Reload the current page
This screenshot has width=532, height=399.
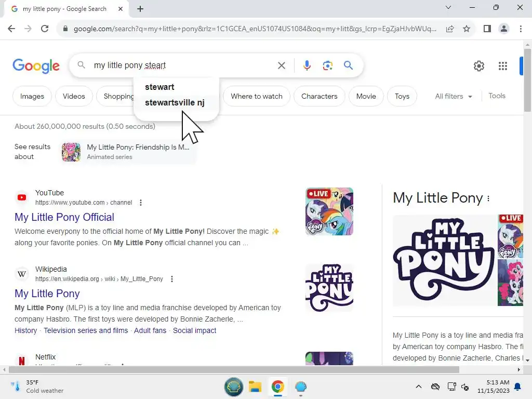point(45,29)
